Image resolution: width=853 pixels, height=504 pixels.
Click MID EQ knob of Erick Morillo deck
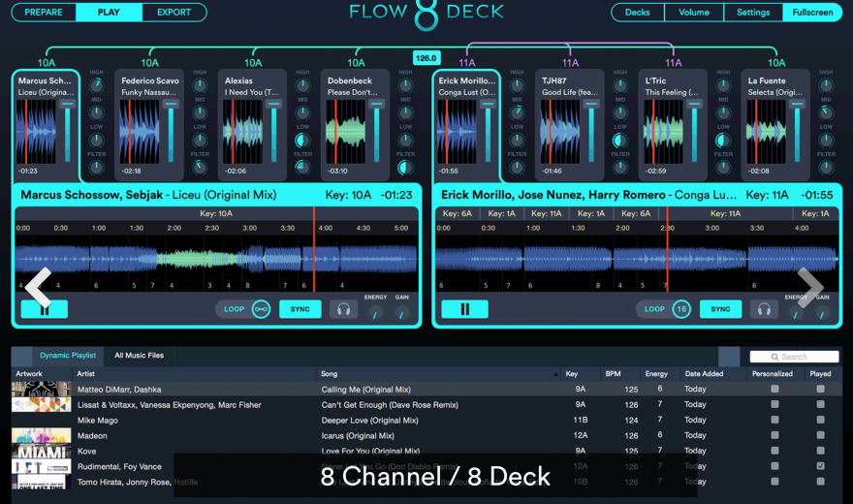pyautogui.click(x=517, y=112)
